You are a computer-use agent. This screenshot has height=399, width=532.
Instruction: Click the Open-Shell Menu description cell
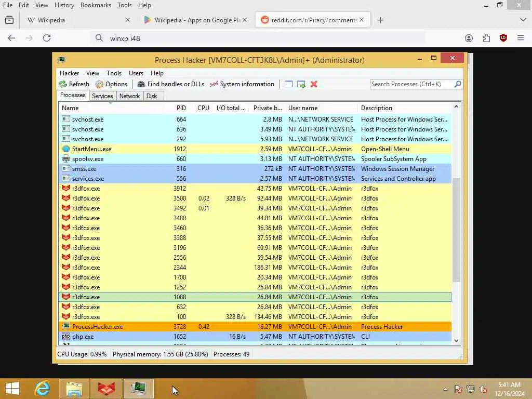[x=385, y=149]
